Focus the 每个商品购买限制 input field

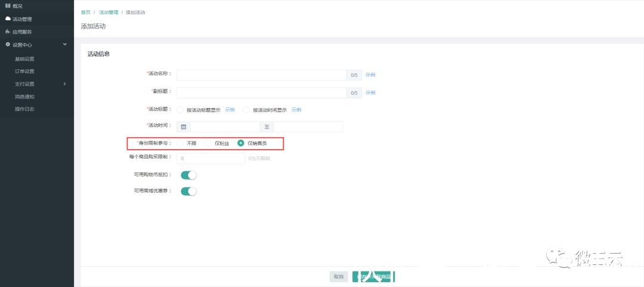coord(210,158)
